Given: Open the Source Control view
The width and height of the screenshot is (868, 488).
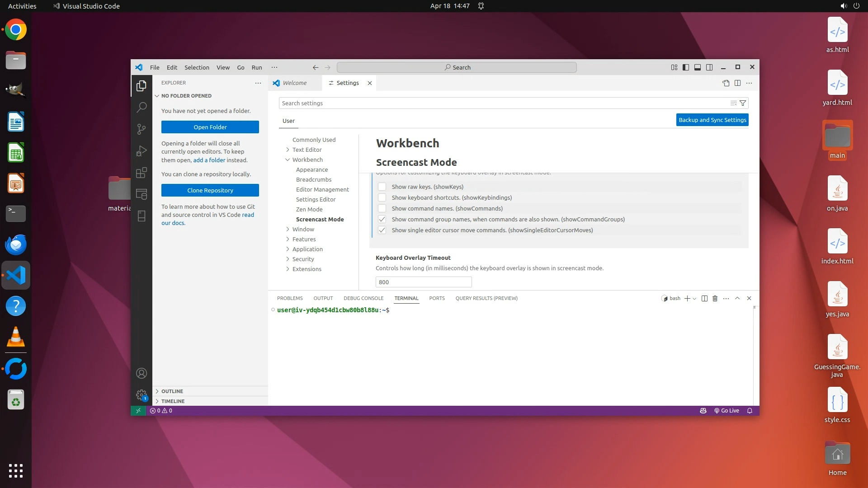Looking at the screenshot, I should pyautogui.click(x=142, y=129).
